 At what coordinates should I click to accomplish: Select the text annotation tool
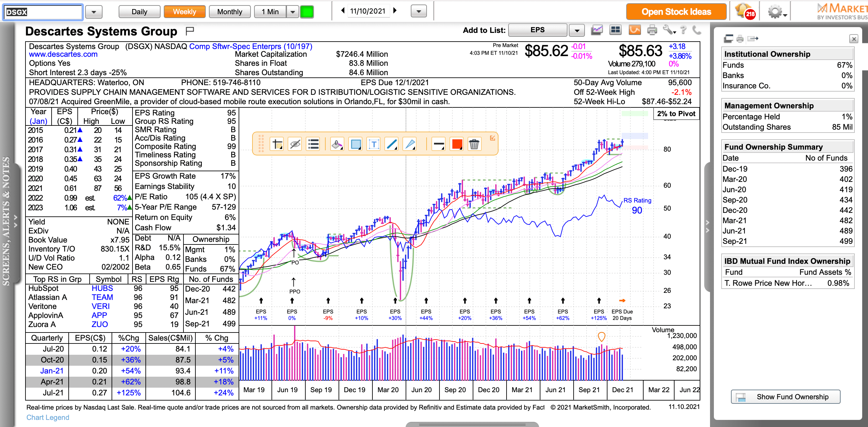click(x=373, y=144)
